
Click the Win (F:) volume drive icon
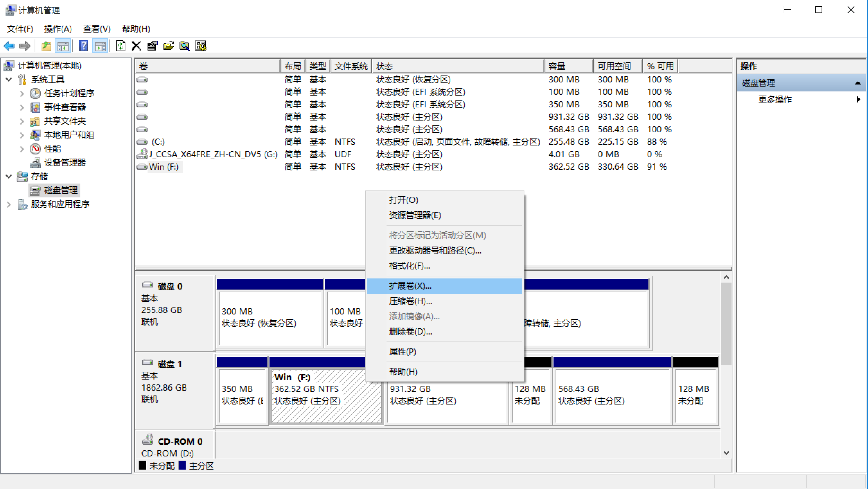(x=142, y=167)
